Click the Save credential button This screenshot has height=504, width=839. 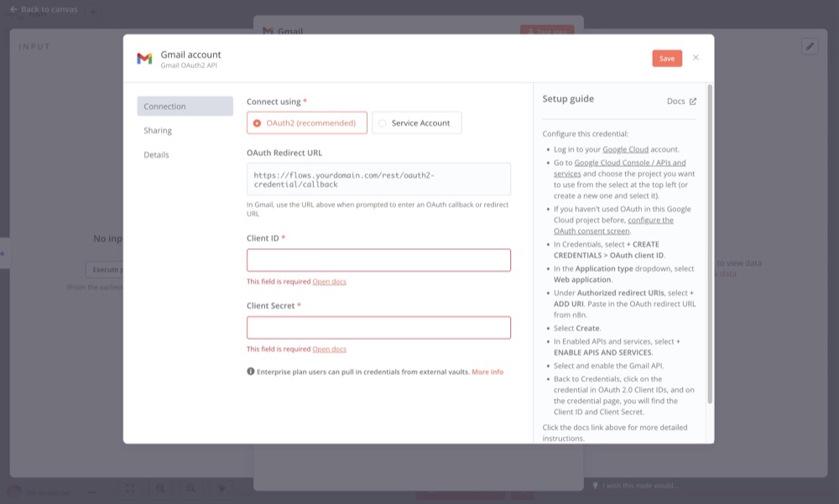(x=667, y=59)
